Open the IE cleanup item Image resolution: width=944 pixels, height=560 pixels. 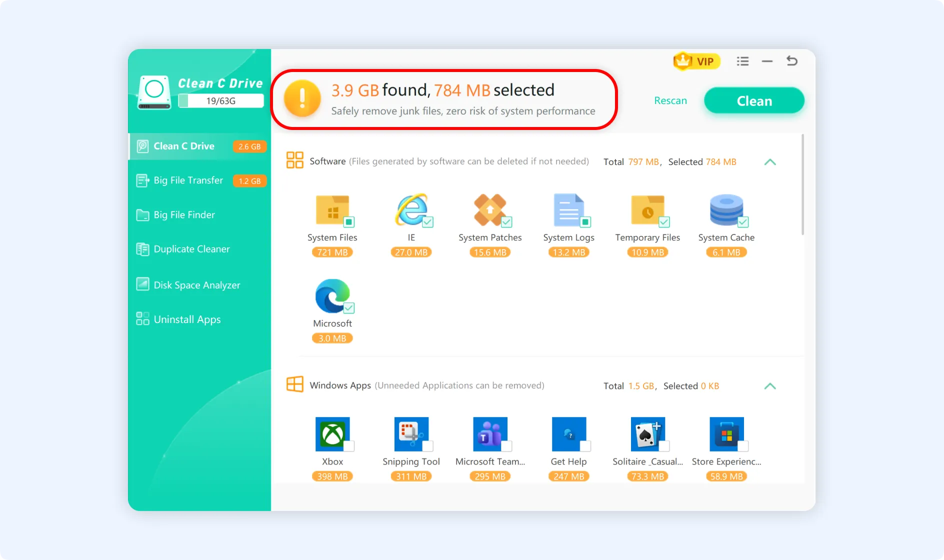pos(411,210)
